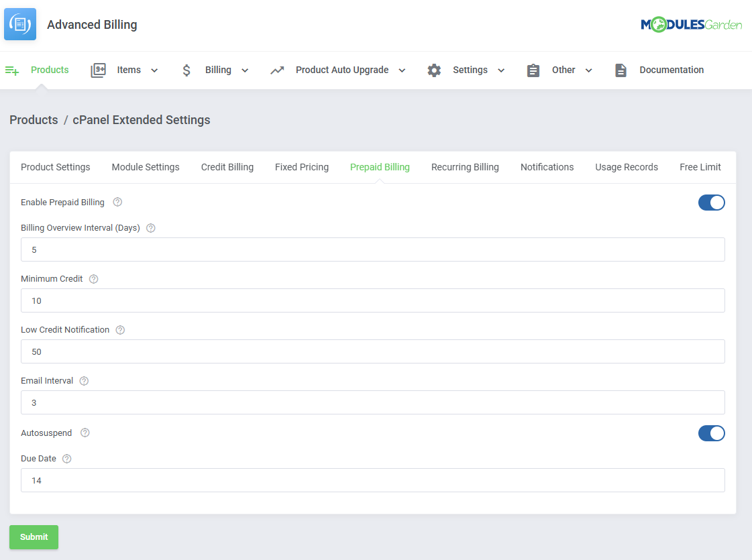
Task: Switch to the Module Settings tab
Action: (146, 167)
